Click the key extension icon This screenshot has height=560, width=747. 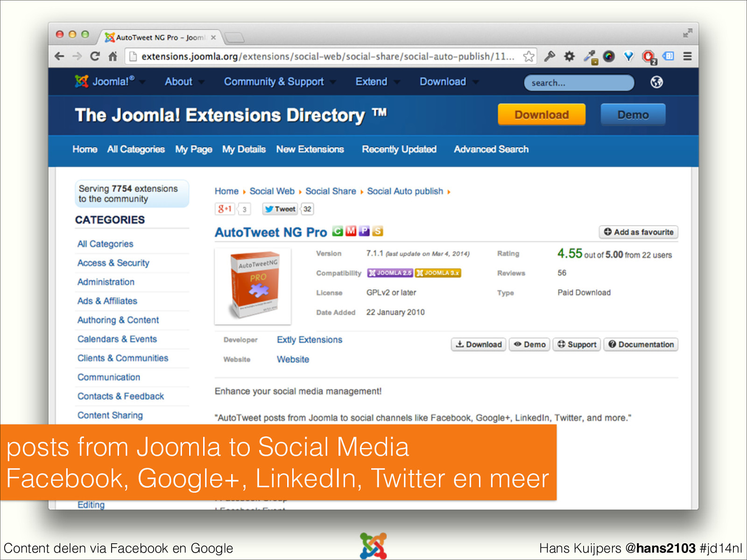[x=550, y=56]
